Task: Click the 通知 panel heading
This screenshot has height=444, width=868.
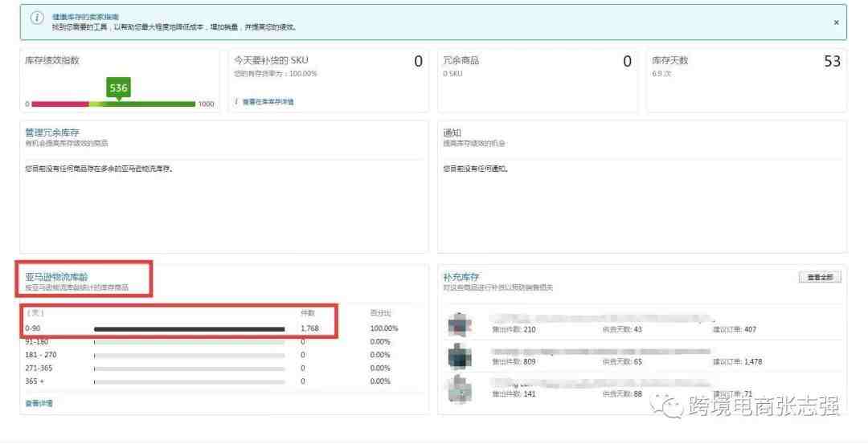Action: tap(452, 132)
